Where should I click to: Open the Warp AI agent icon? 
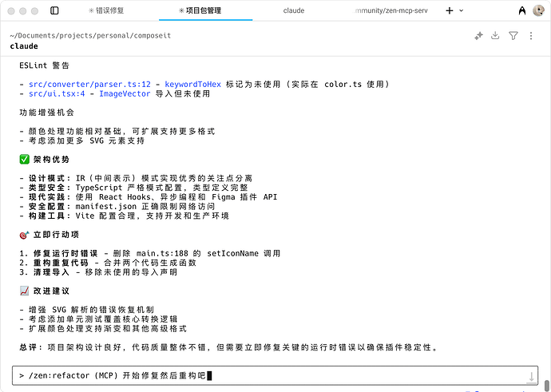click(522, 11)
